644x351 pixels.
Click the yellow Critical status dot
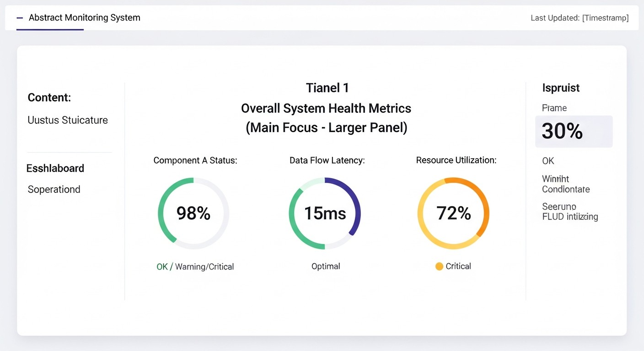(439, 266)
